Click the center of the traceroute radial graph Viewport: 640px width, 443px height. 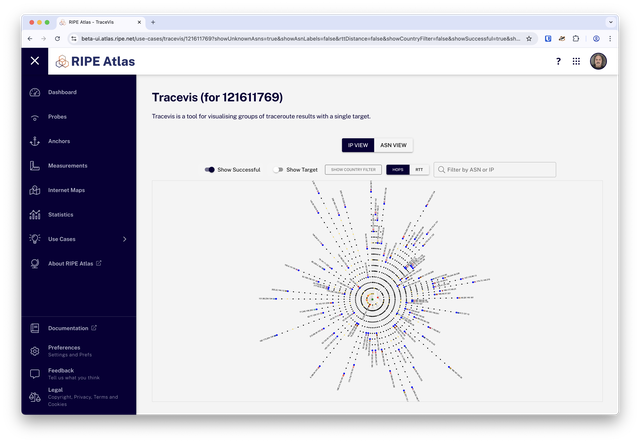[x=372, y=299]
